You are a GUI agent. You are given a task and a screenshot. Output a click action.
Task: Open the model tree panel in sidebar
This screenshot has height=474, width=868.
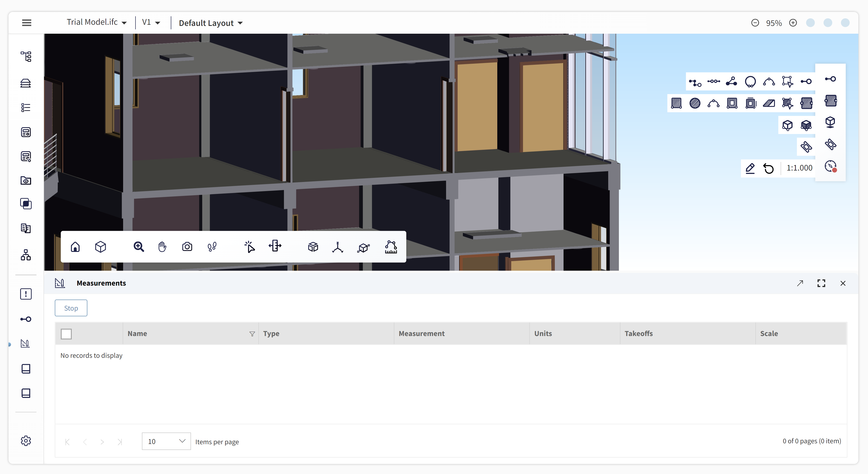pos(26,56)
